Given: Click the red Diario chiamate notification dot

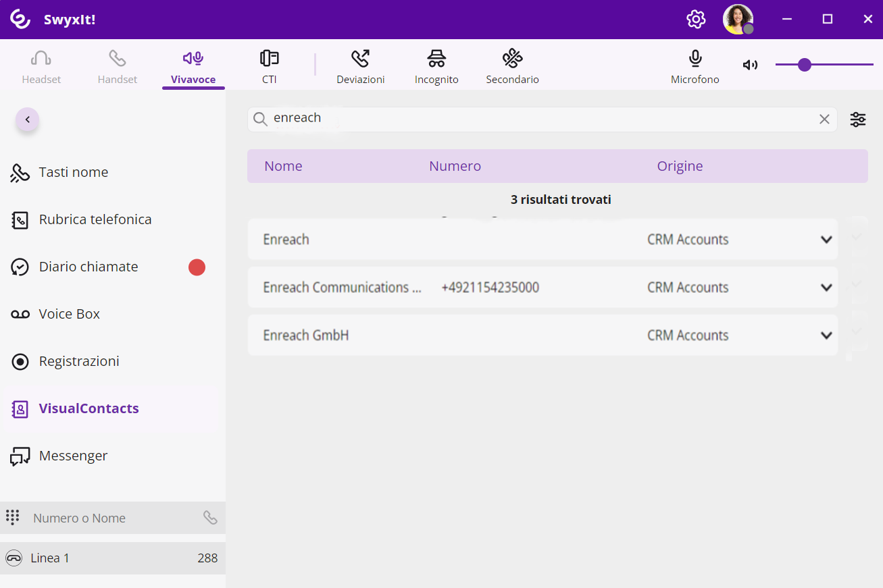Looking at the screenshot, I should click(197, 267).
